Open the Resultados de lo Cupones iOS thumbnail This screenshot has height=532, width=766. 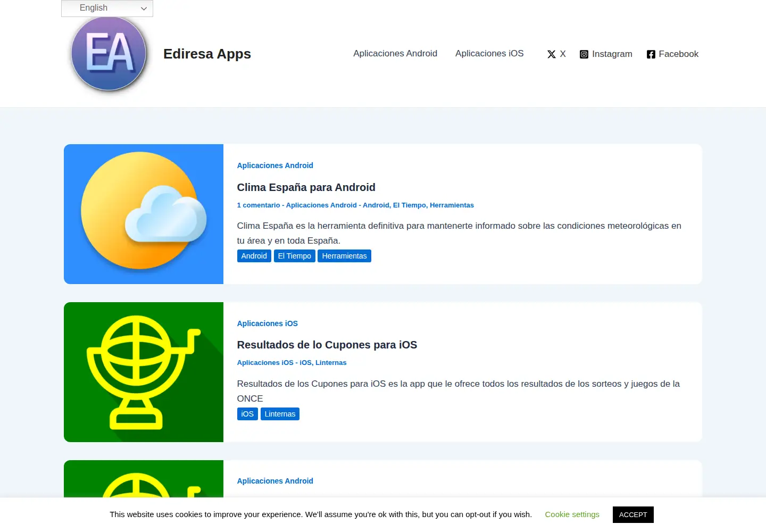click(x=144, y=372)
